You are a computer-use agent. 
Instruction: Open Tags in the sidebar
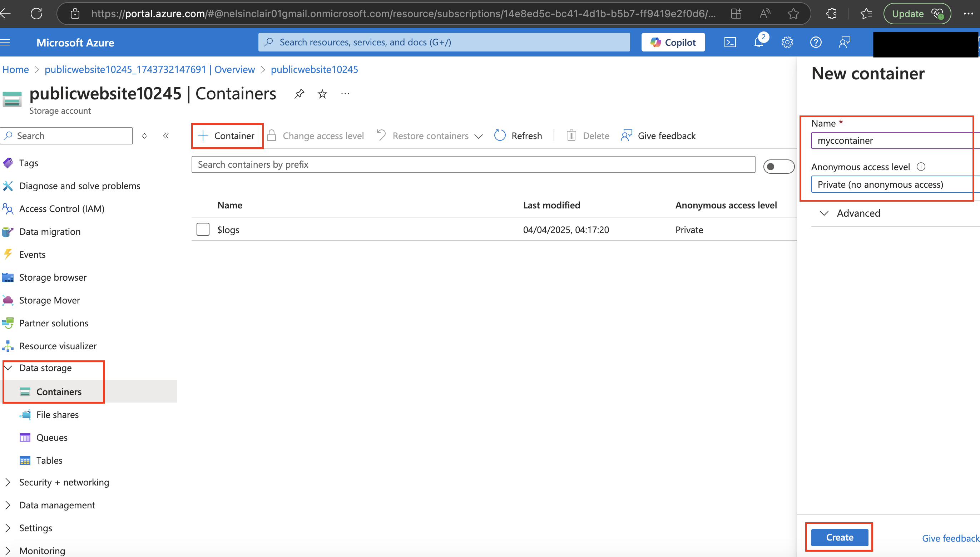(29, 163)
